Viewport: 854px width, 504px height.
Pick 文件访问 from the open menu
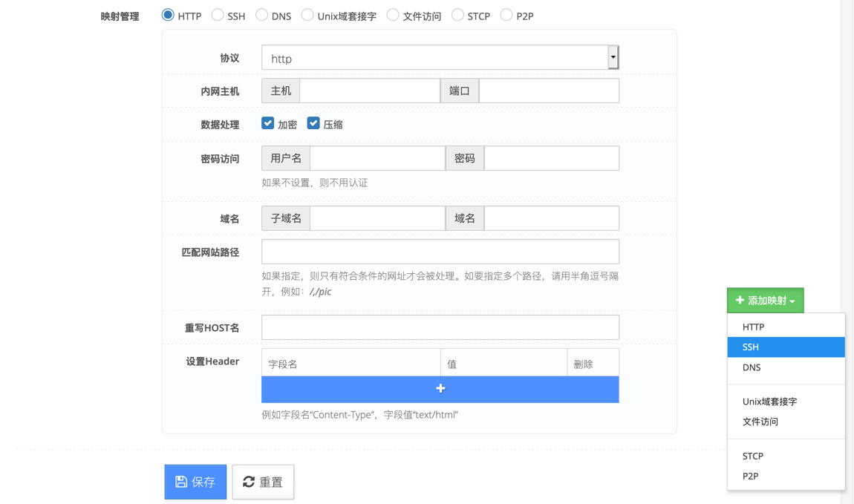(x=759, y=422)
